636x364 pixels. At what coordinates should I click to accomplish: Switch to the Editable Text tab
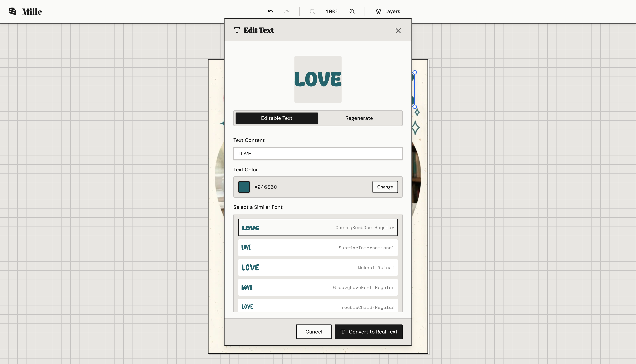point(276,118)
